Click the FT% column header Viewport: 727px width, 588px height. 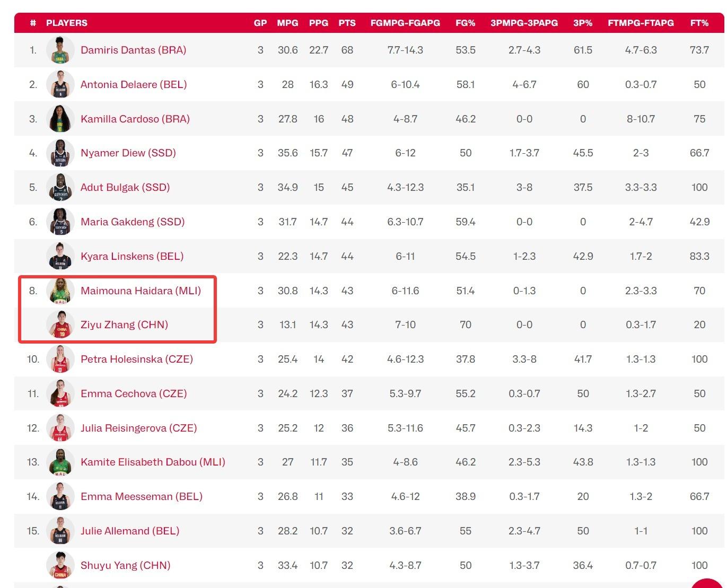(x=699, y=23)
